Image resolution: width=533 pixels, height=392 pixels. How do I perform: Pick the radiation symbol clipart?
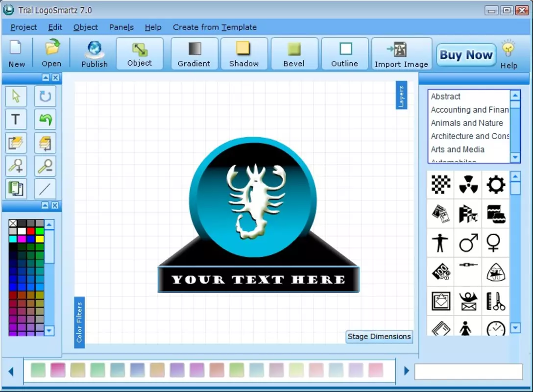point(468,185)
